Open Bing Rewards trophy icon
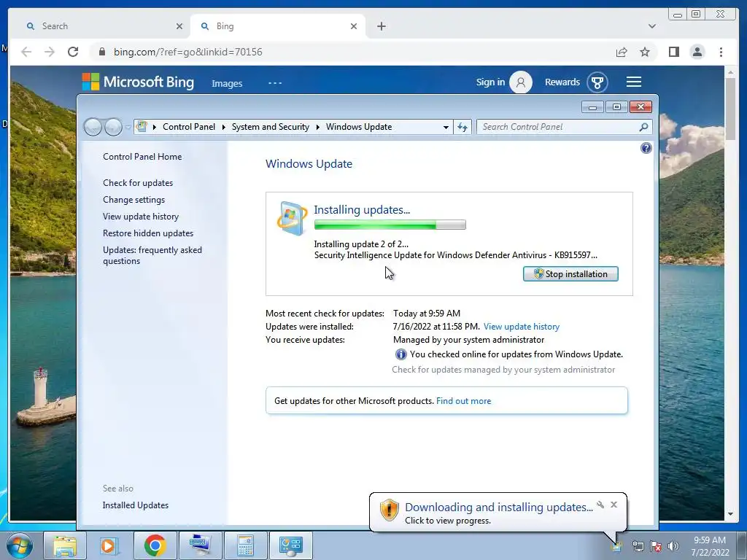Screen dimensions: 747x560 tap(597, 82)
